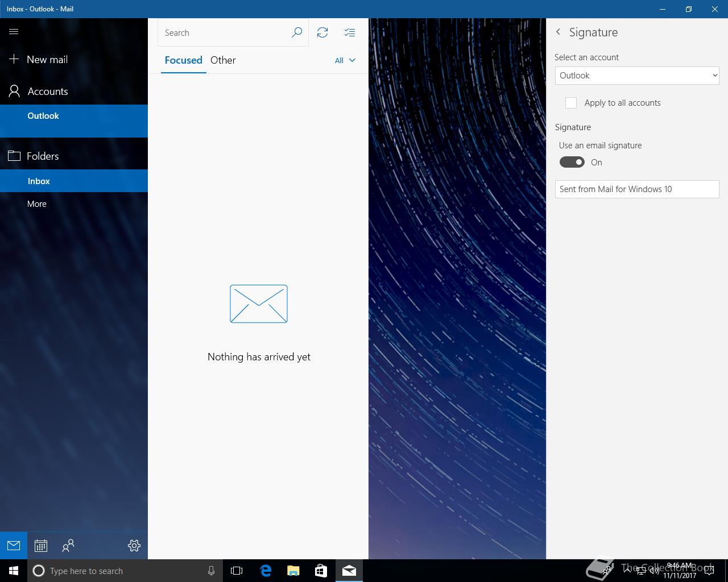Restore down the Mail window
This screenshot has width=728, height=582.
point(689,9)
